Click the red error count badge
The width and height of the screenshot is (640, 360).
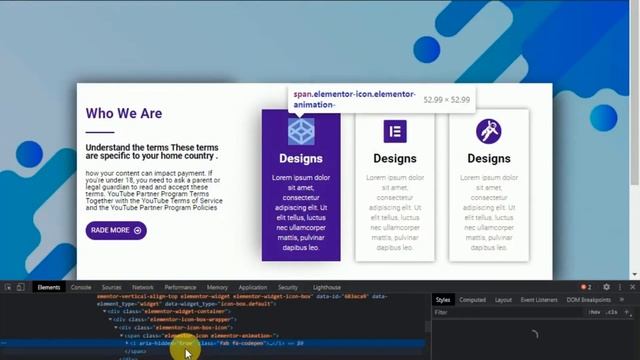click(586, 287)
